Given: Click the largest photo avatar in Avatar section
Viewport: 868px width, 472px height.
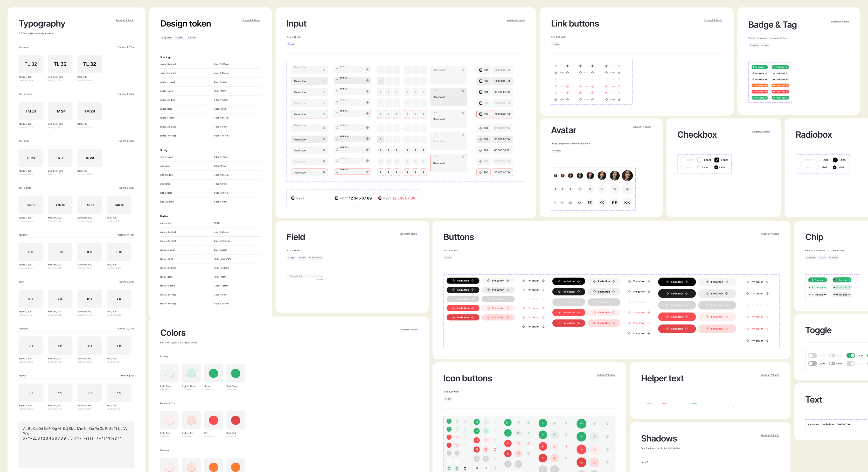Looking at the screenshot, I should click(x=627, y=175).
